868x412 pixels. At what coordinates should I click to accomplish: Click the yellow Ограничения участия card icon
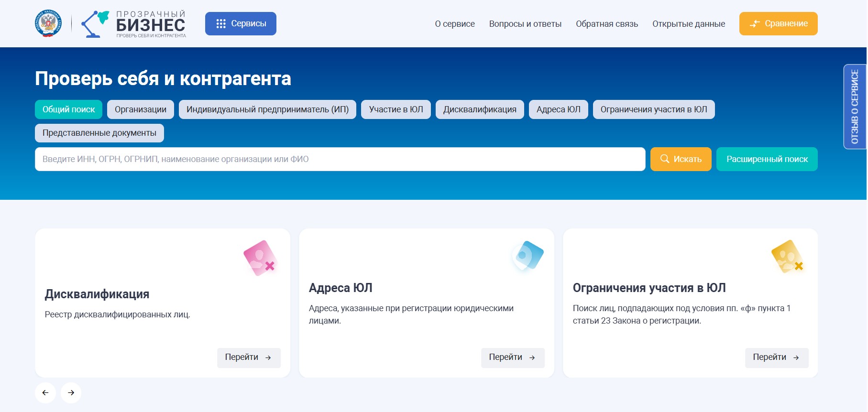pos(788,257)
